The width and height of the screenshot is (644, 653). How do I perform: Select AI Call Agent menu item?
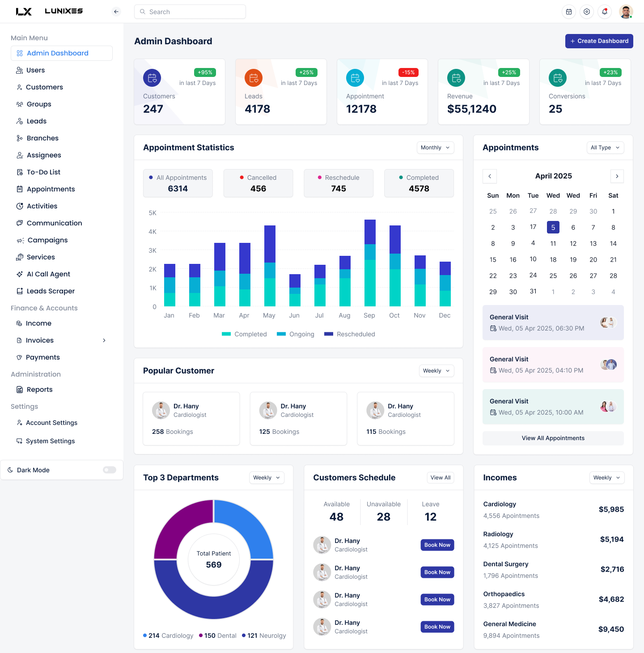pyautogui.click(x=48, y=274)
